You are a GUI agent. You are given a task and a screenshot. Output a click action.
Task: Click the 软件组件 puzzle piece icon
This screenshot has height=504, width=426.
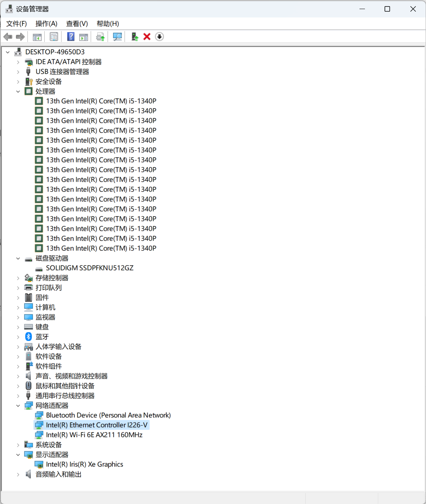pos(29,366)
